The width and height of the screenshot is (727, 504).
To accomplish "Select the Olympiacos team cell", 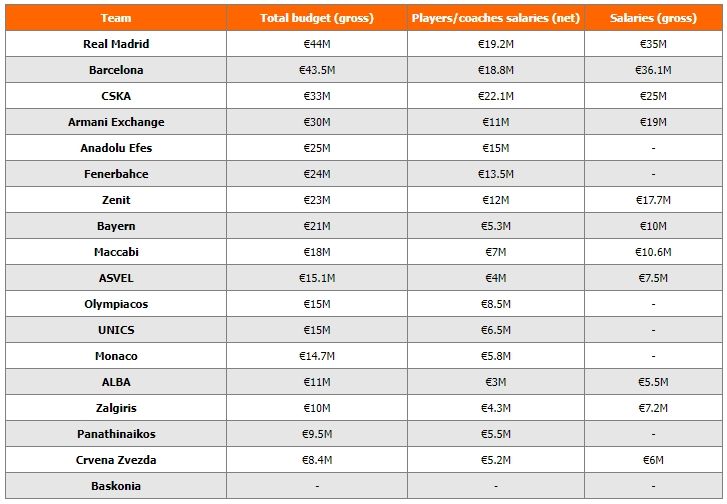I will point(116,304).
